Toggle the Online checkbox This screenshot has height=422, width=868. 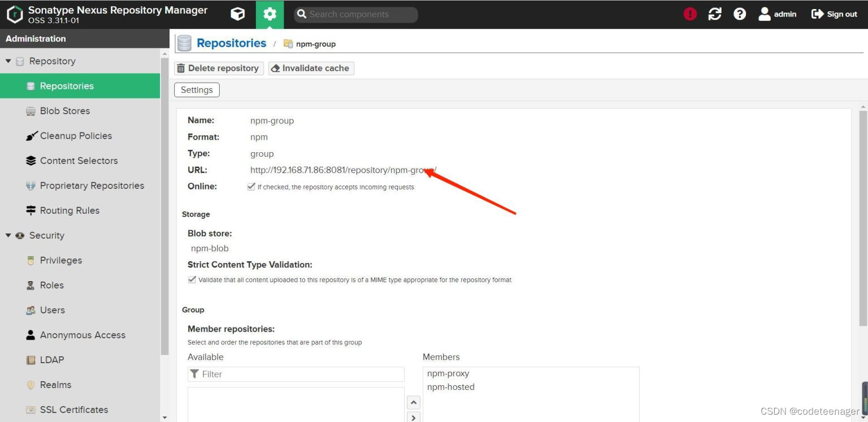pyautogui.click(x=251, y=186)
